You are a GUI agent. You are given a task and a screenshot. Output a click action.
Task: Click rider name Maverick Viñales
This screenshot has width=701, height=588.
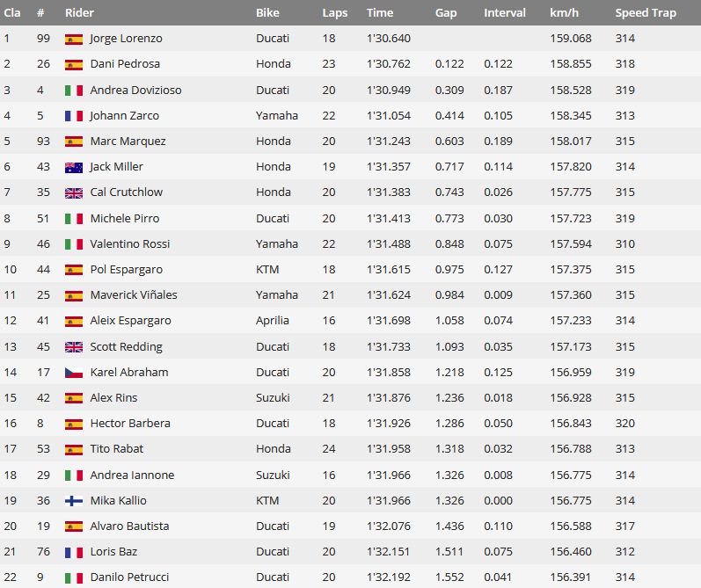(x=134, y=295)
